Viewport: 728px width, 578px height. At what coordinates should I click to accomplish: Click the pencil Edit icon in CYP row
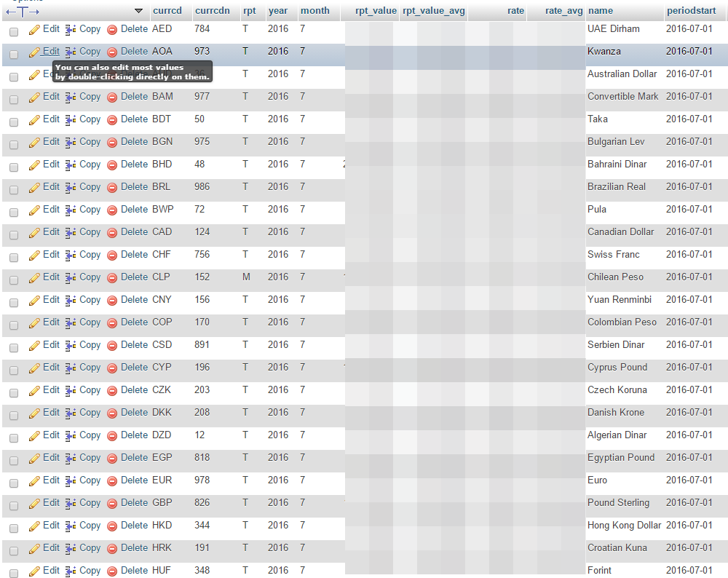34,368
